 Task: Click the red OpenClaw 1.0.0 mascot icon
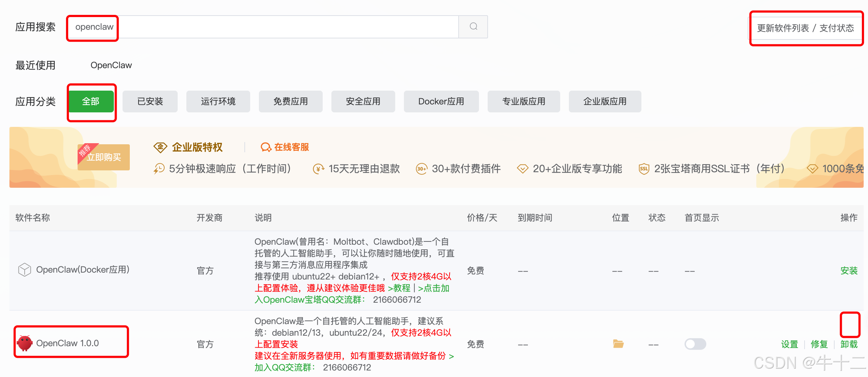click(25, 343)
